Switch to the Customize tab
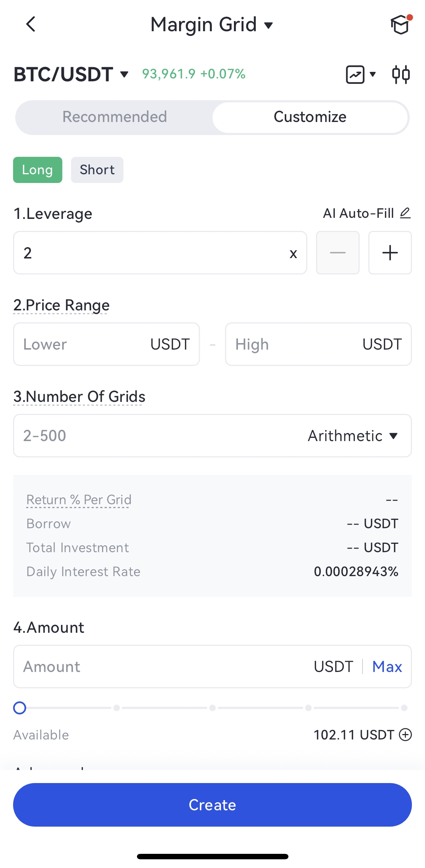 310,117
